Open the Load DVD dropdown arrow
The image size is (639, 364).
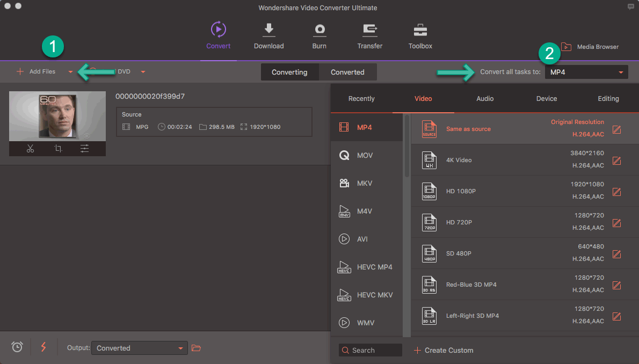[143, 72]
